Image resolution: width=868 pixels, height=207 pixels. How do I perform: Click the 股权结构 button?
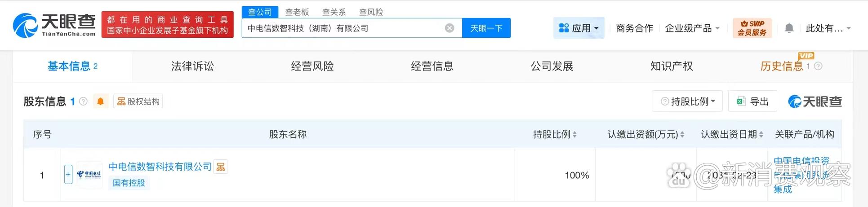tap(138, 101)
